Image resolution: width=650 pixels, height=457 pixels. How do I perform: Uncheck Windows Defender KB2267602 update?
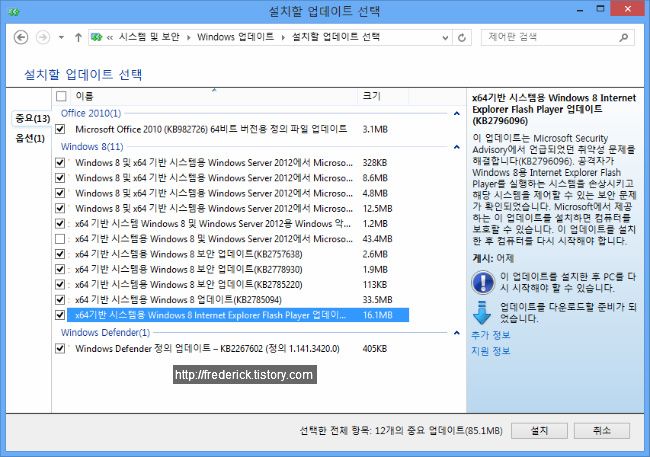click(x=60, y=348)
